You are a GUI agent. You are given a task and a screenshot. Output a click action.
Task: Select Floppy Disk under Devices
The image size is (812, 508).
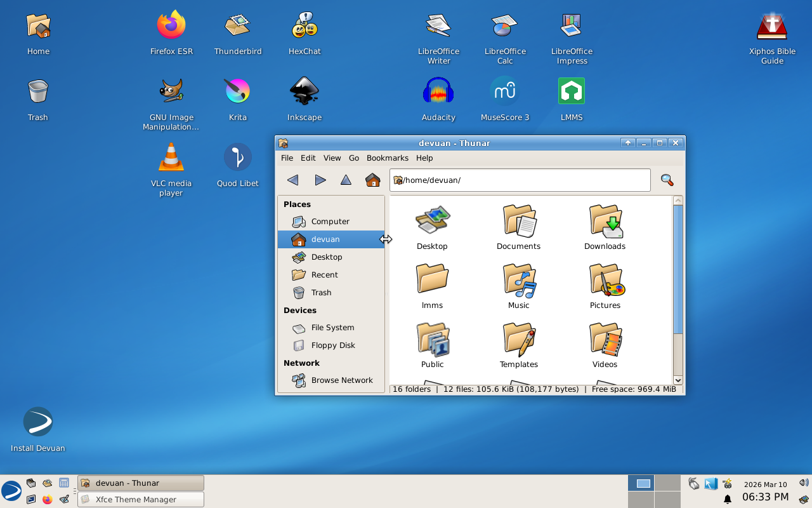pyautogui.click(x=331, y=345)
